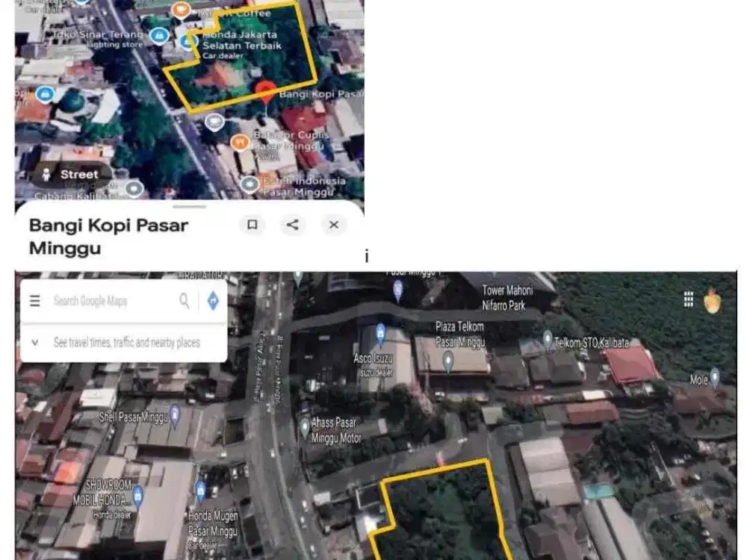Select the Honda Mugen Pasar Minggu pin

tap(200, 492)
